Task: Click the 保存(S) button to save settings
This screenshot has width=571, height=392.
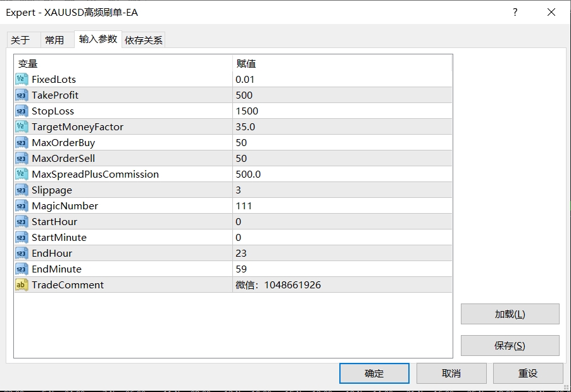Action: pos(510,345)
